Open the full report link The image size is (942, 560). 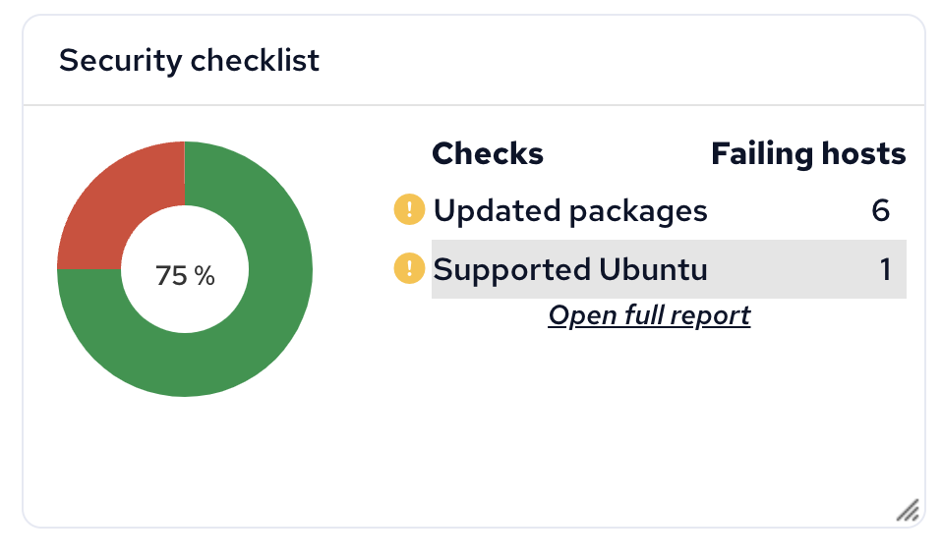point(649,315)
